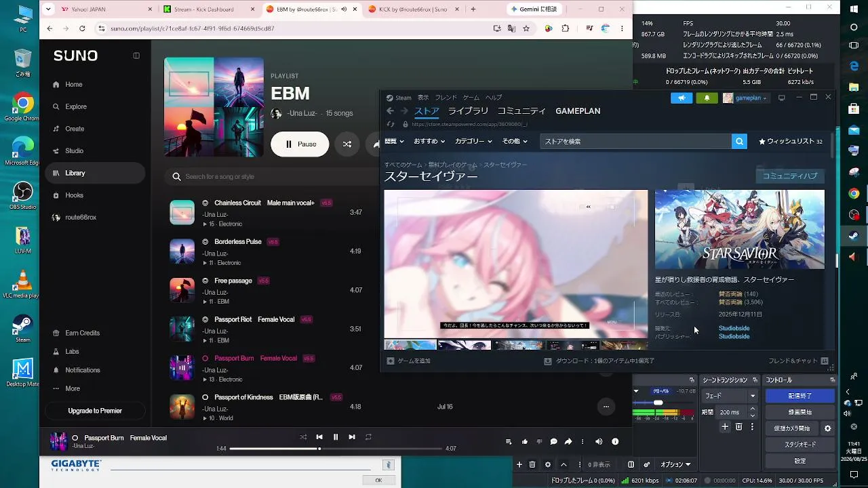Toggle repeat mode in the Suno player bar

[368, 437]
